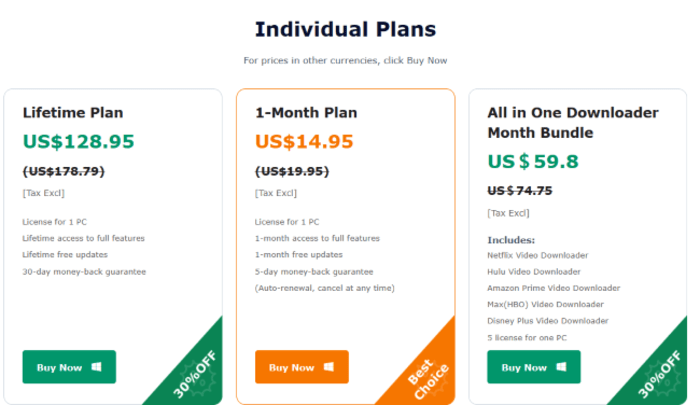This screenshot has width=700, height=405.
Task: Select the 1-Month Plan heading
Action: click(x=306, y=113)
